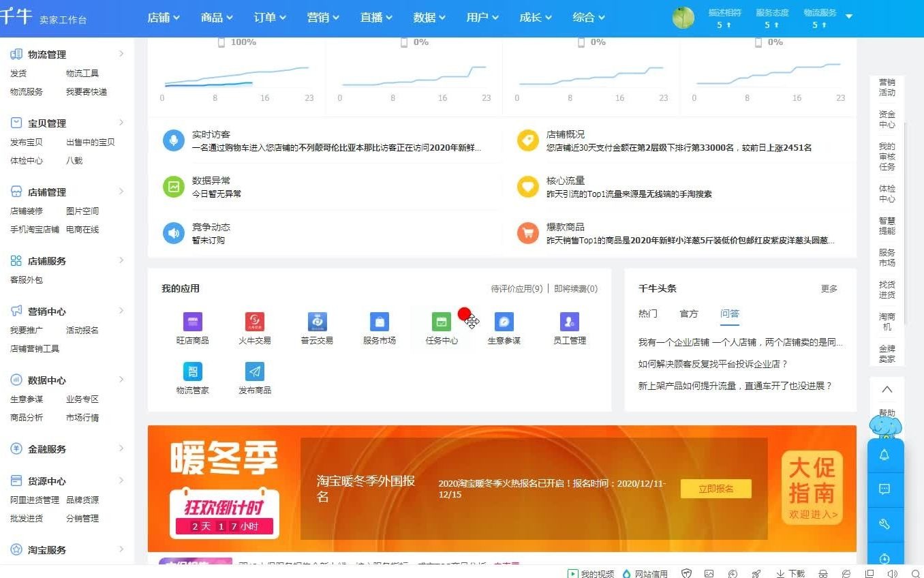Screen dimensions: 924x578
Task: Open the 物流管家 app icon
Action: point(193,371)
